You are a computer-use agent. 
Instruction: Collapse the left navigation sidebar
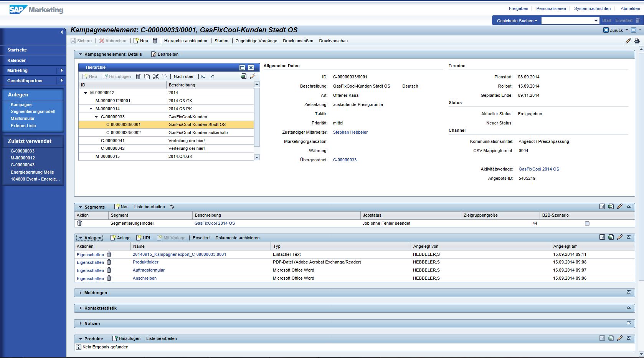click(x=61, y=32)
